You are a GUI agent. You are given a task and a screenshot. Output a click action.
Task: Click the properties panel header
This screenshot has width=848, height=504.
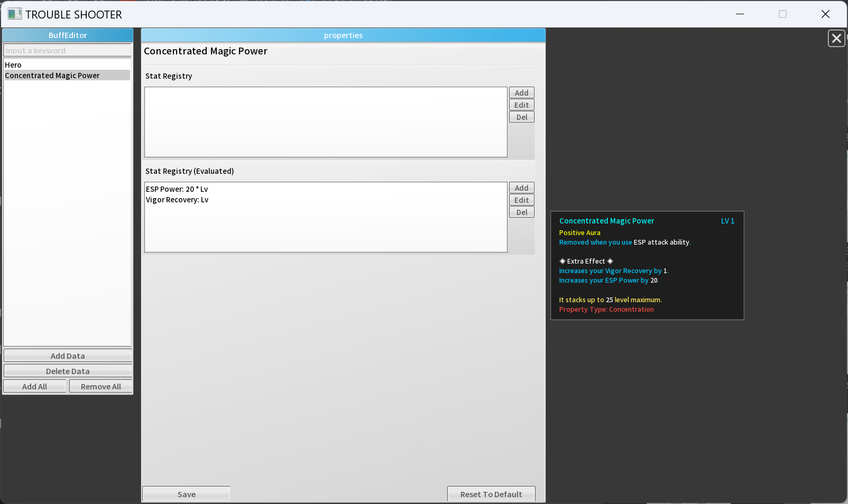click(343, 35)
